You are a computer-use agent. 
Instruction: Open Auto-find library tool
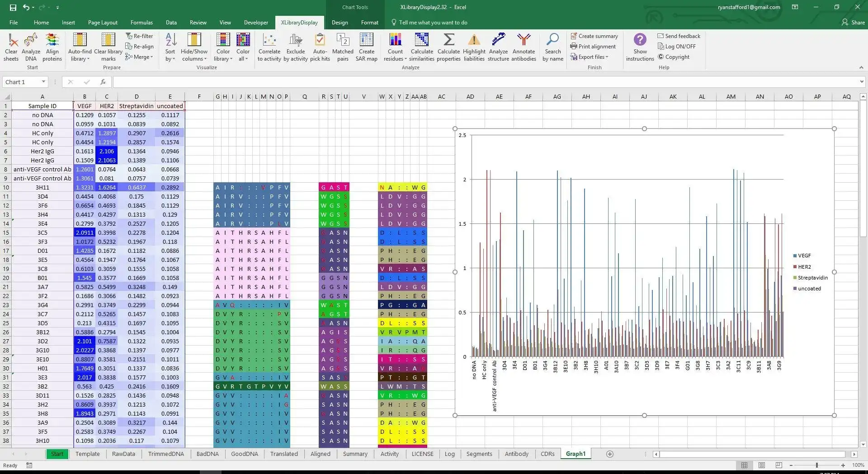(x=80, y=47)
